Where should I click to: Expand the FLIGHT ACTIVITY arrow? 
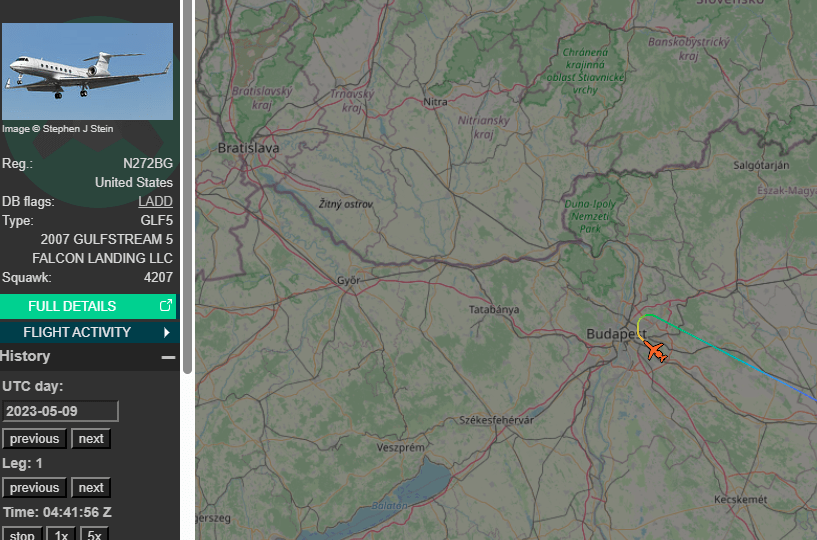point(166,332)
